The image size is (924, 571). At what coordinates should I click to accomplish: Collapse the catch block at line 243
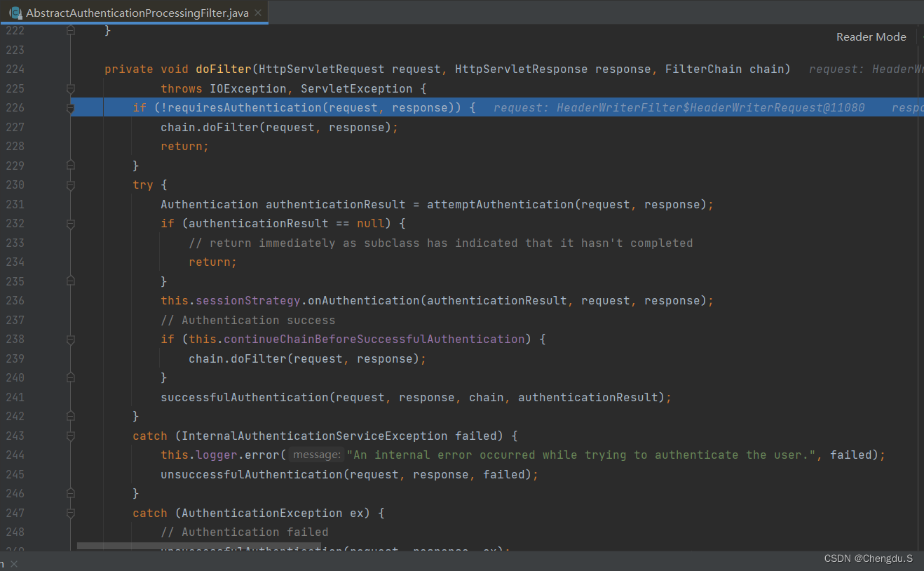coord(70,436)
